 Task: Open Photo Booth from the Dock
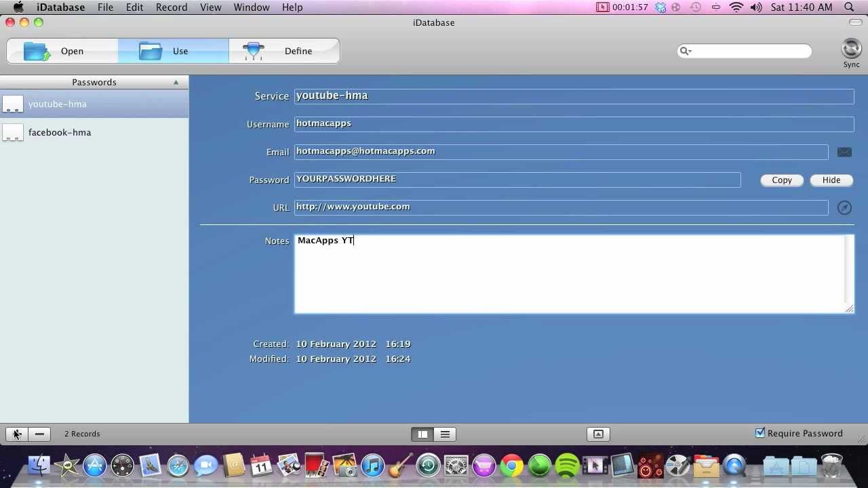[317, 466]
